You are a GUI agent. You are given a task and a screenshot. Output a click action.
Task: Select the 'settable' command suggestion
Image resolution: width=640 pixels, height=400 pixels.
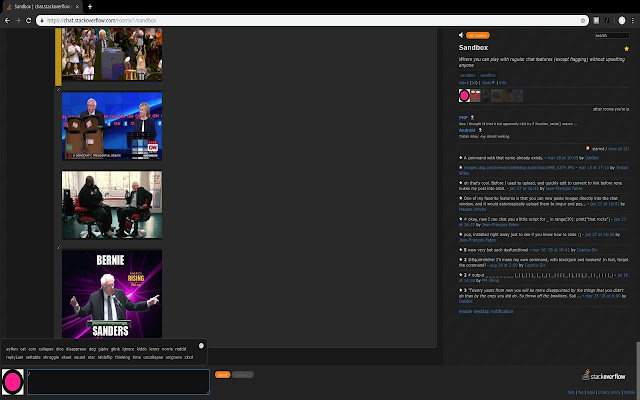(33, 358)
